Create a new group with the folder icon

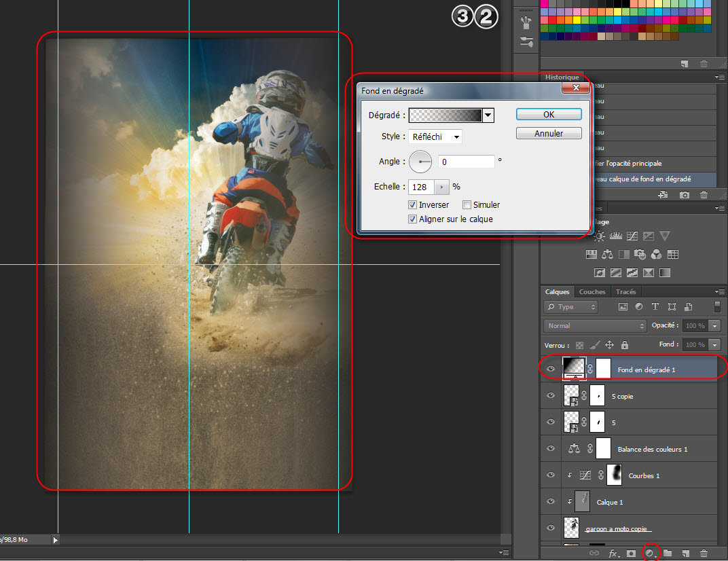[x=668, y=554]
